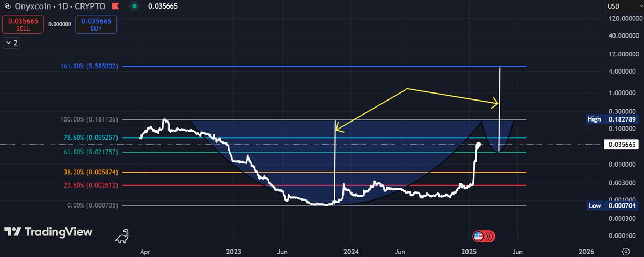Select the blue 161.80% Fibonacci level line
This screenshot has width=644, height=257.
(324, 66)
